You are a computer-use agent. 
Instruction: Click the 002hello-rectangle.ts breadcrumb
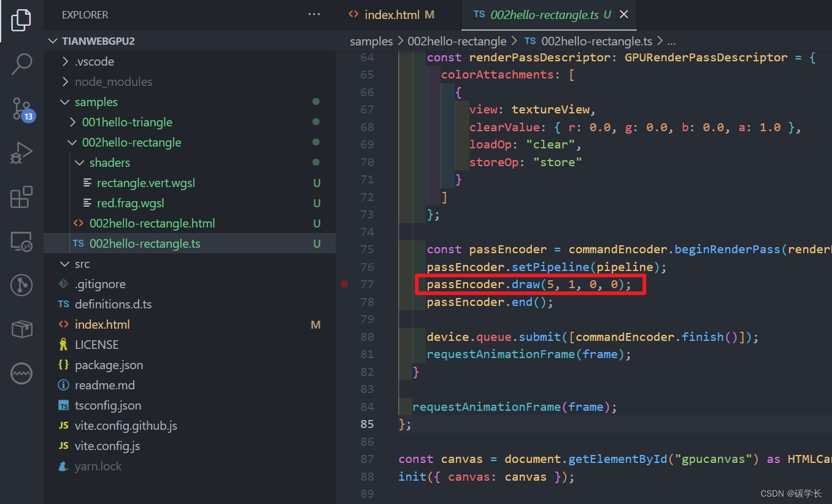pyautogui.click(x=589, y=41)
